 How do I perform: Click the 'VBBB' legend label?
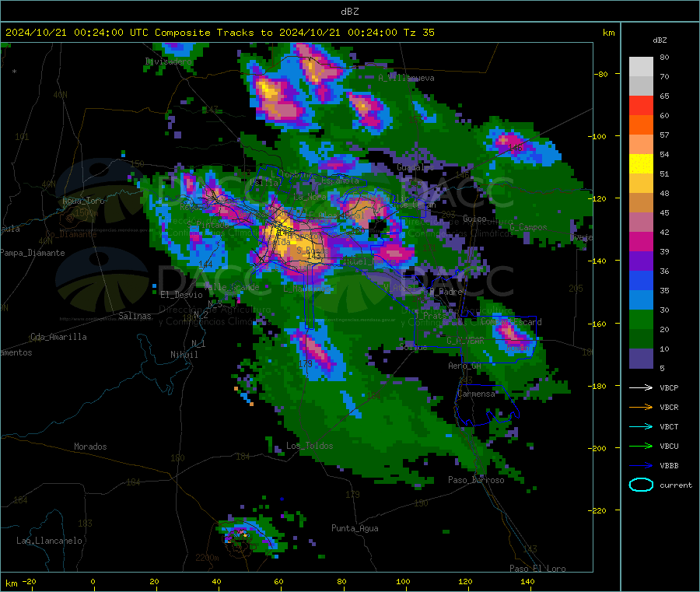coord(669,466)
